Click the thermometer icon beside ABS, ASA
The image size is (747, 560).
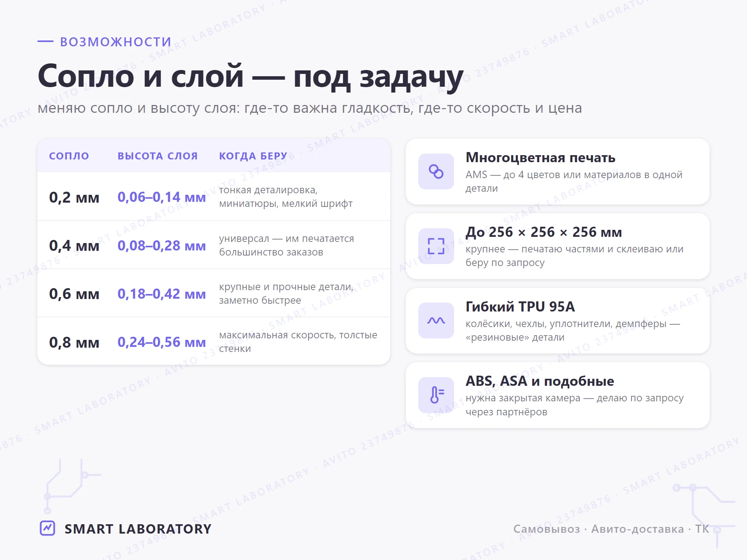click(x=436, y=395)
